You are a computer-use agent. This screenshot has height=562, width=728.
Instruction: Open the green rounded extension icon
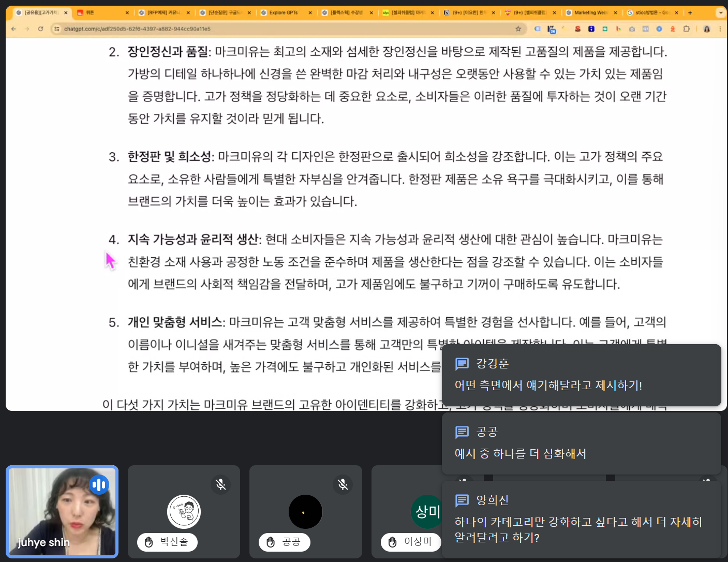[605, 29]
